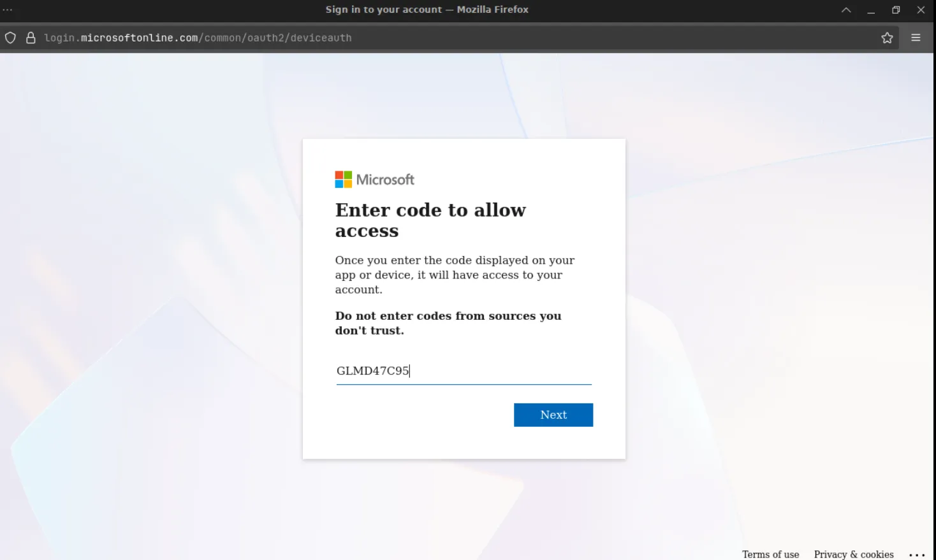Image resolution: width=936 pixels, height=560 pixels.
Task: Open the window menu dots in title bar
Action: click(8, 10)
